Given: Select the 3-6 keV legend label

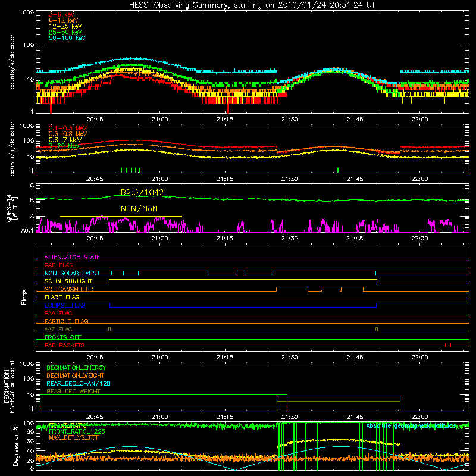Looking at the screenshot, I should [x=62, y=14].
